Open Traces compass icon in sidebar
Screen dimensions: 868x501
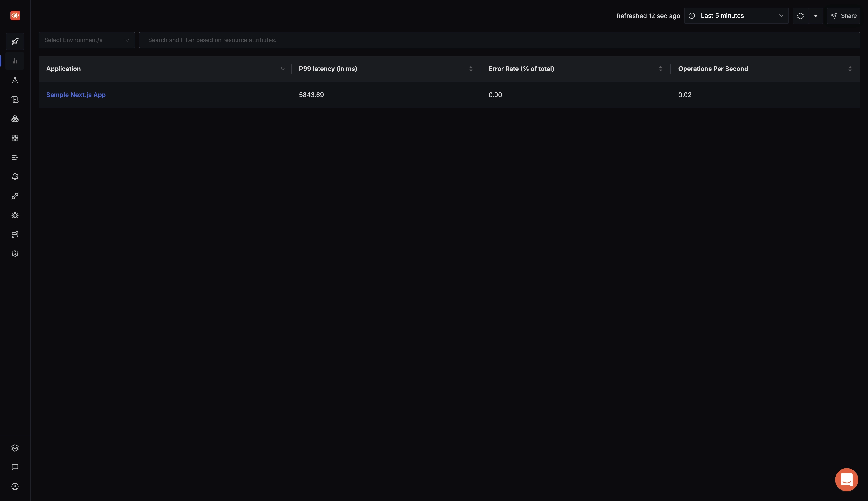[15, 80]
